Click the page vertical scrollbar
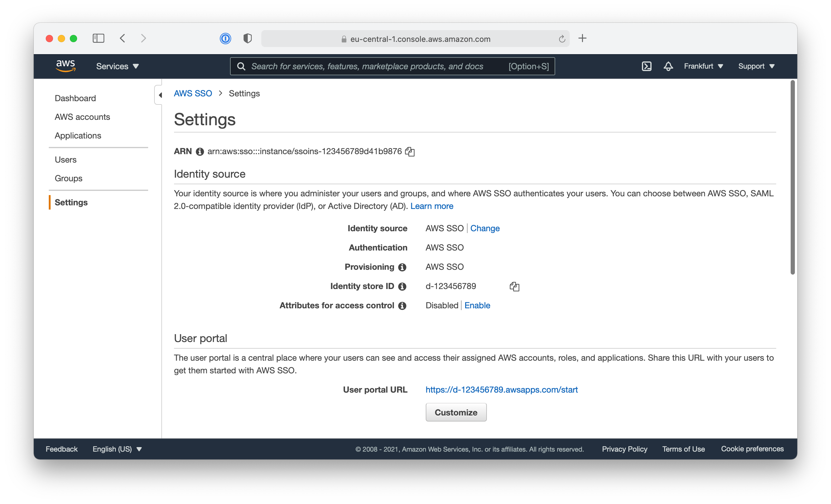This screenshot has height=504, width=831. (x=792, y=177)
